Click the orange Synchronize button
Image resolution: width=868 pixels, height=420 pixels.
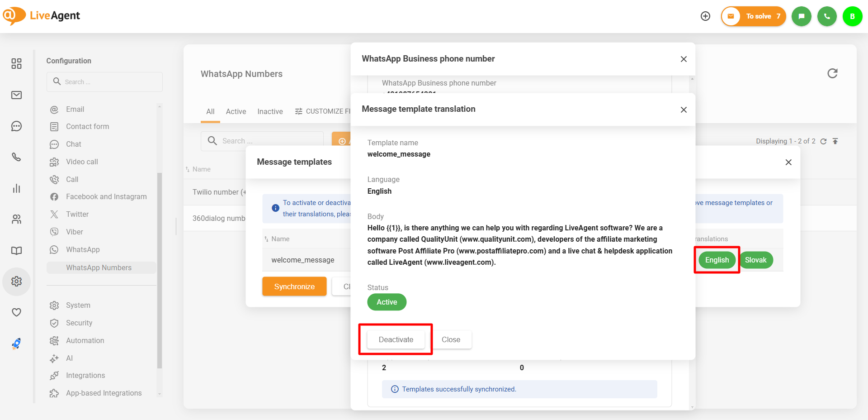(294, 286)
